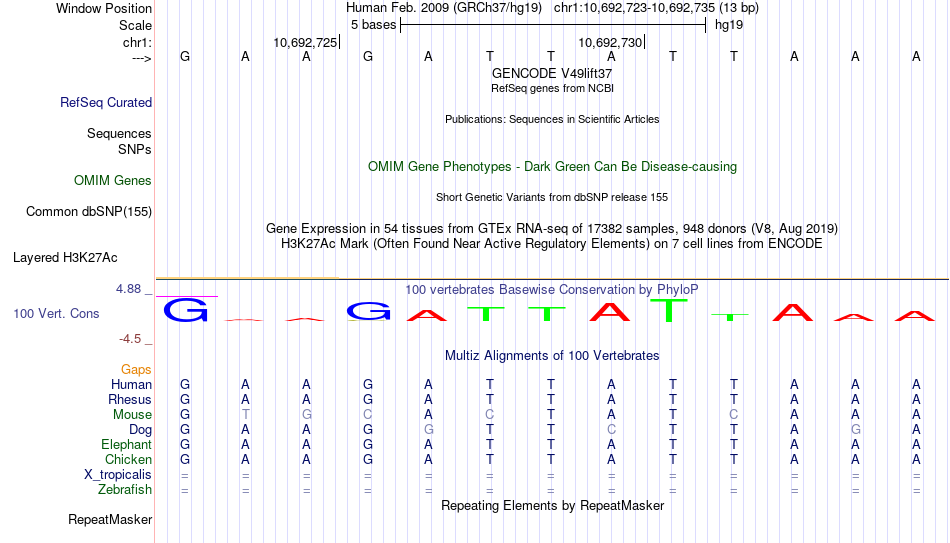Click the large red A conservation logo under 10,692,730
The width and height of the screenshot is (950, 543).
click(611, 311)
